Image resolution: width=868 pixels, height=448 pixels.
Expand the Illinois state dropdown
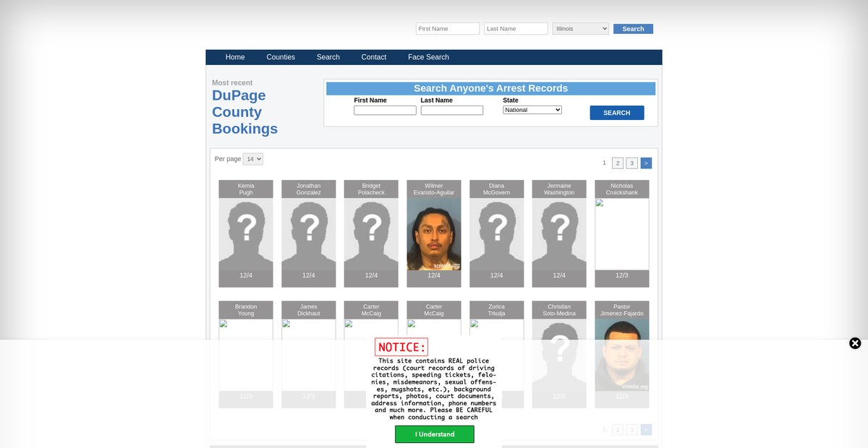[x=581, y=29]
